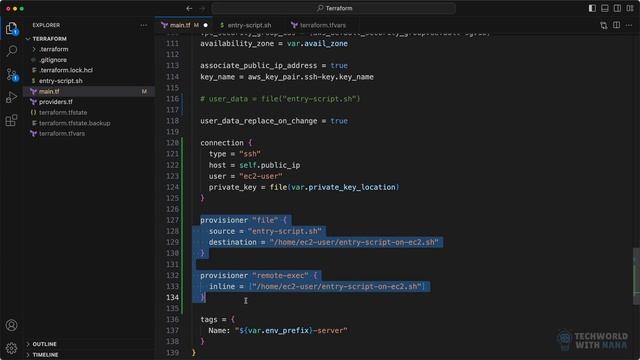Open the changes compare icon in editor toolbar
This screenshot has width=640, height=360.
point(604,25)
